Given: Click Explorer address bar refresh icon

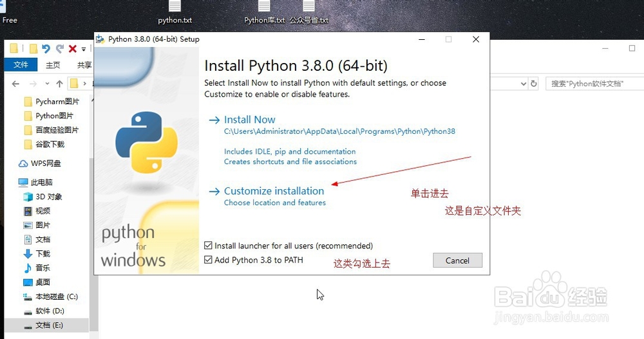Looking at the screenshot, I should (x=533, y=84).
